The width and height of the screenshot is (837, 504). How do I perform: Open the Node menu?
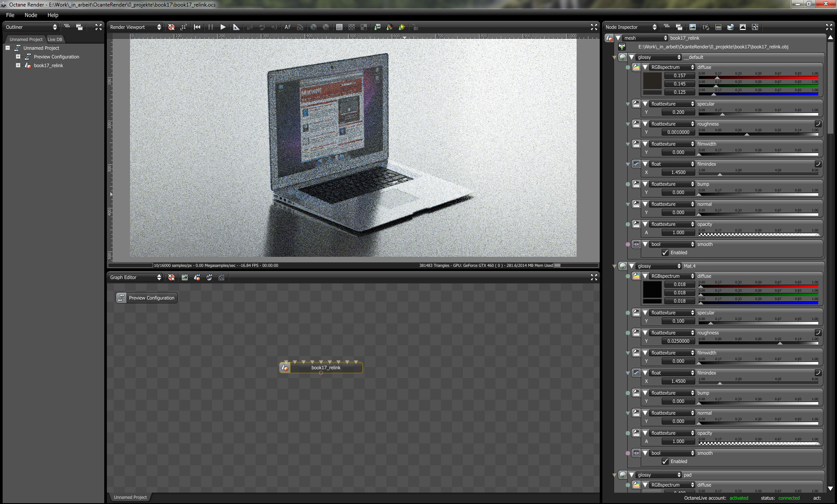[x=31, y=15]
